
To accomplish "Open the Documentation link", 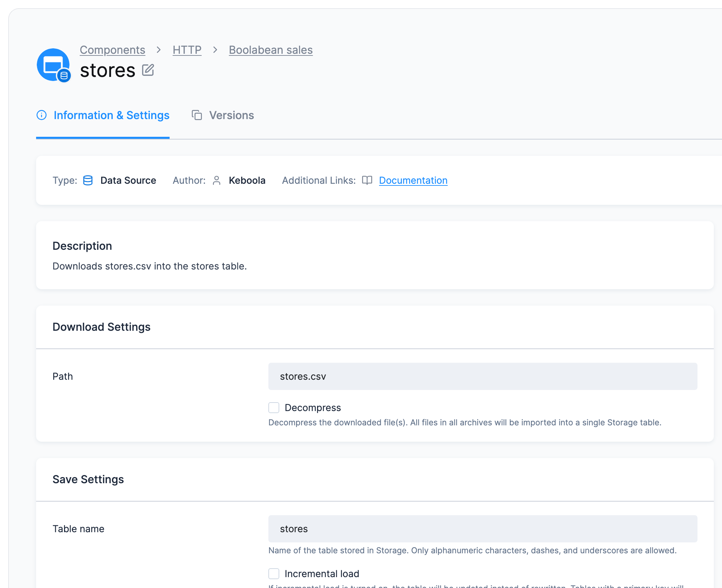I will point(413,180).
